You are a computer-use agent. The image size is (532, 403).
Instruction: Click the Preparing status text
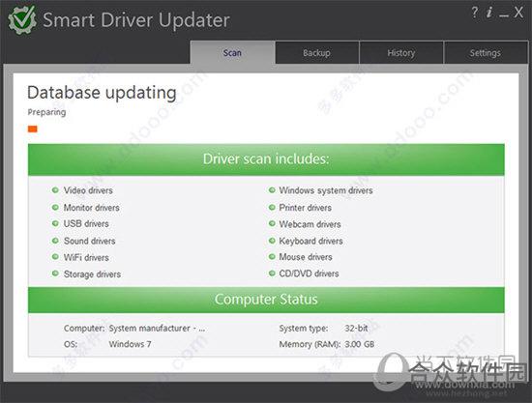tap(46, 112)
